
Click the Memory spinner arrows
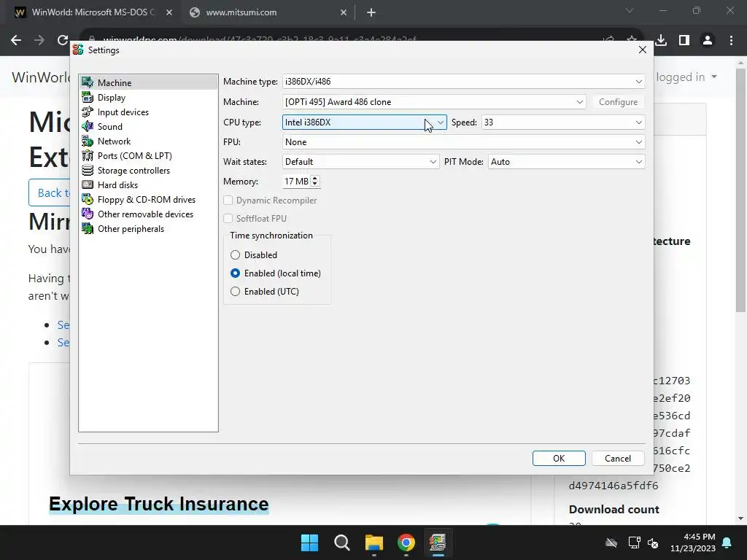315,182
